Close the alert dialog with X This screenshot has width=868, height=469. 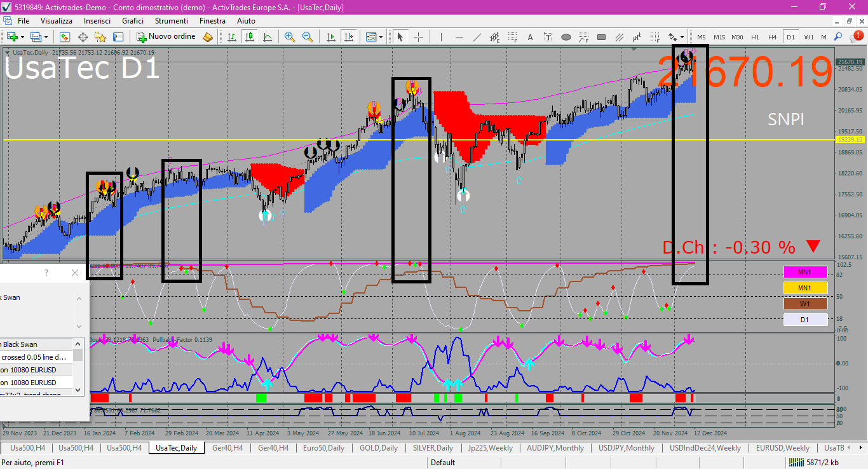[75, 273]
